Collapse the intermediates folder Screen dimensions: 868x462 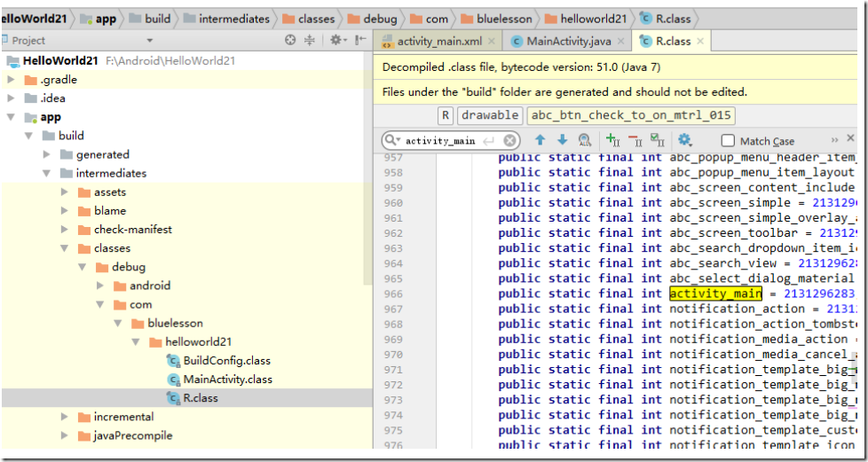[47, 174]
